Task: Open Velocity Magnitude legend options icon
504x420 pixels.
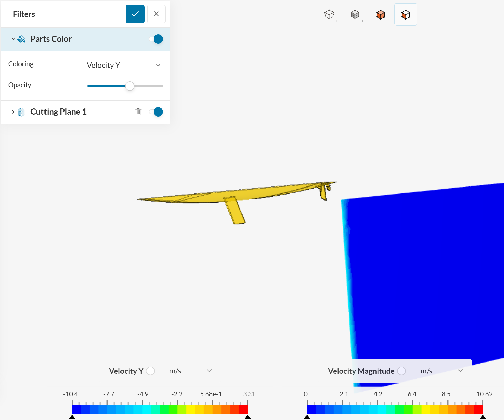Action: coord(401,371)
